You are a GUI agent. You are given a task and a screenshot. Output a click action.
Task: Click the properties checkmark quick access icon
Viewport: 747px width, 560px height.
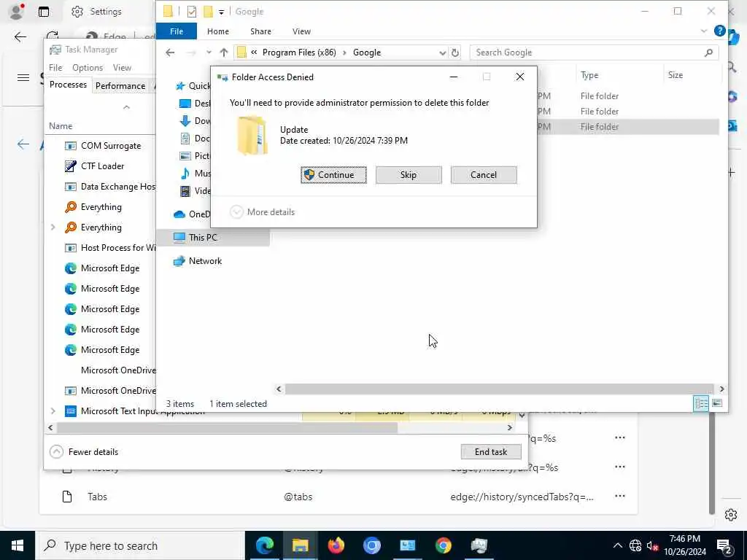pyautogui.click(x=192, y=12)
